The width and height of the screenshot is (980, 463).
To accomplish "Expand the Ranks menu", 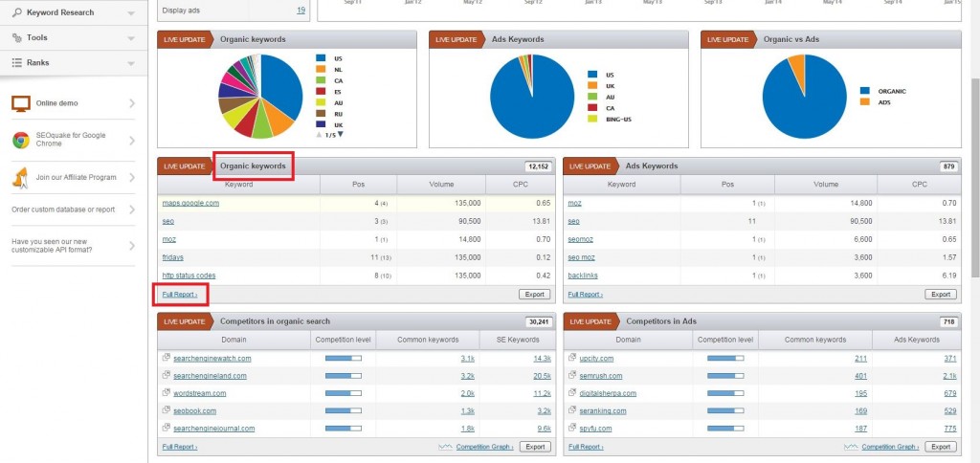I will (x=130, y=63).
